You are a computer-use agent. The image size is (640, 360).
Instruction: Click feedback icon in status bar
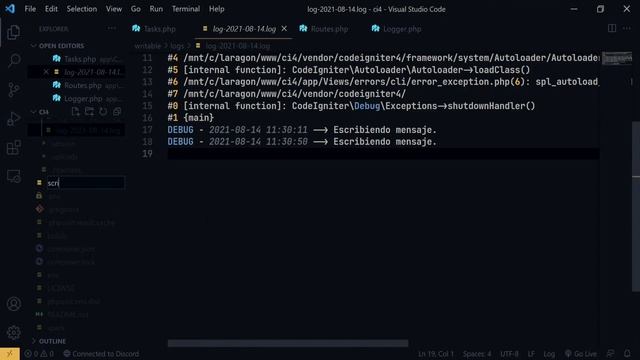[611, 354]
